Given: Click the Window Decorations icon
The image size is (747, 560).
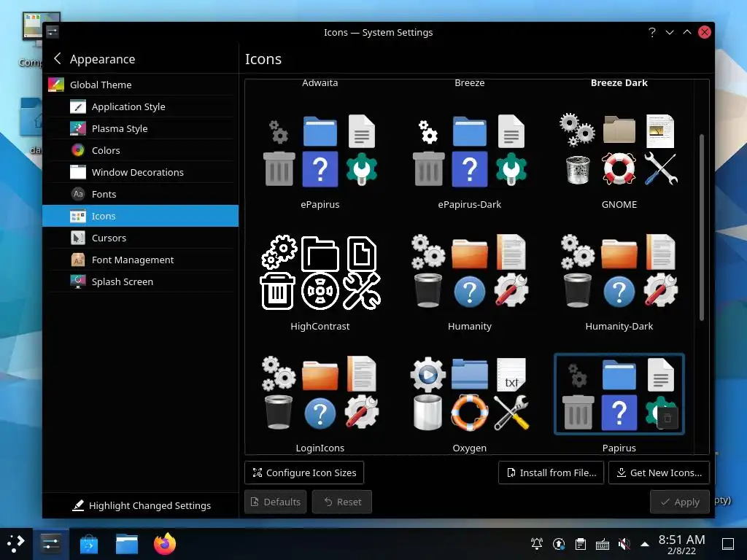Looking at the screenshot, I should 77,172.
